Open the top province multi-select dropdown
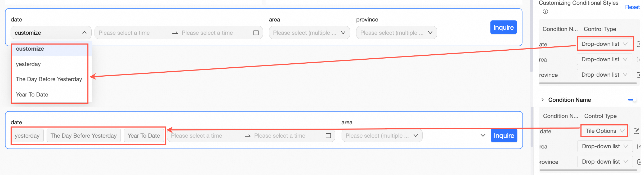Viewport: 644px width, 175px height. point(396,33)
